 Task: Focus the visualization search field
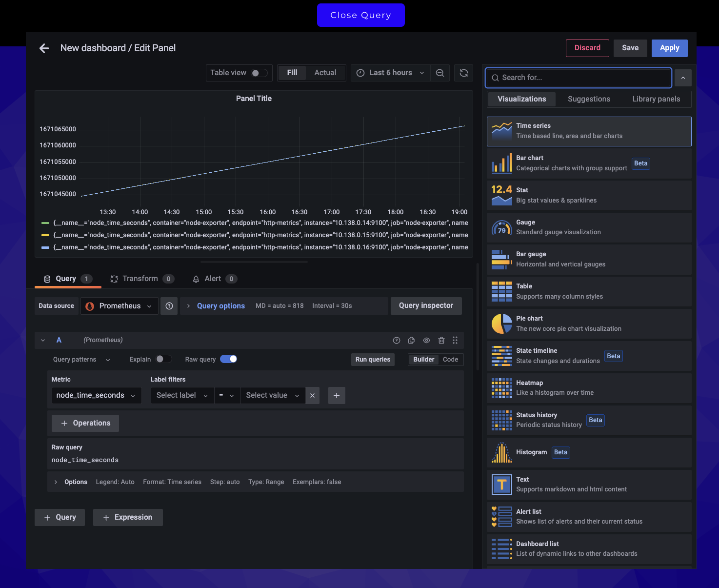pos(579,78)
